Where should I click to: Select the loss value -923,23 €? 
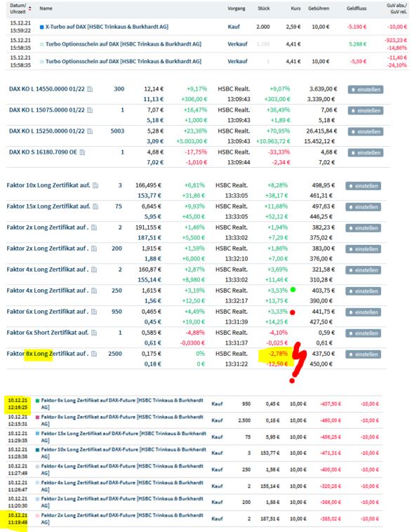coord(396,41)
